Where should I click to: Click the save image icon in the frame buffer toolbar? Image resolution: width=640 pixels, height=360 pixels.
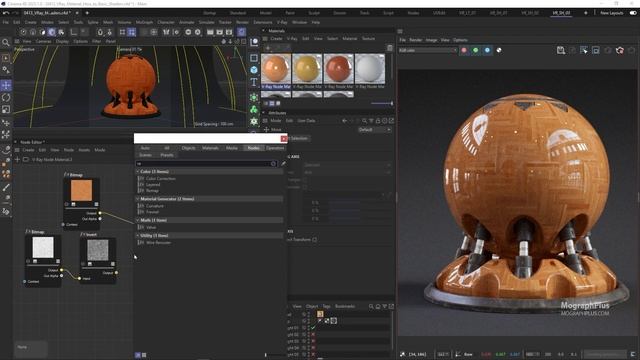pos(561,50)
